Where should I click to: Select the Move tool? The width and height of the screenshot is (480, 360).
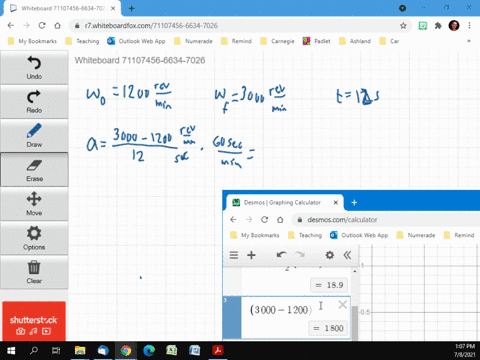pyautogui.click(x=34, y=204)
